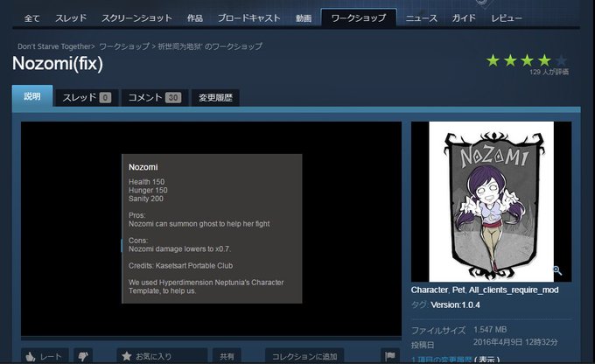The width and height of the screenshot is (595, 364).
Task: Open the スレッド hub tab in top navigation
Action: [x=71, y=18]
